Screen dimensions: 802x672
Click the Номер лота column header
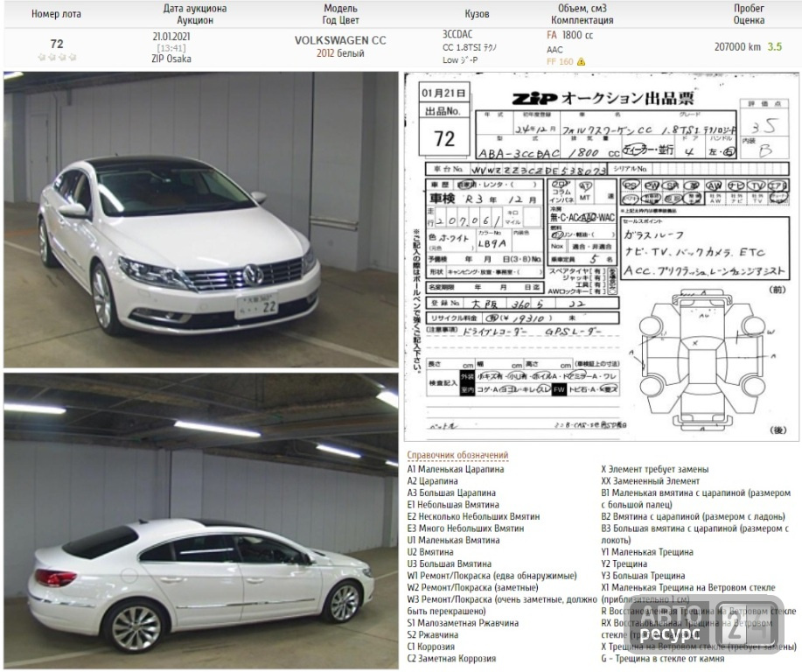point(56,14)
